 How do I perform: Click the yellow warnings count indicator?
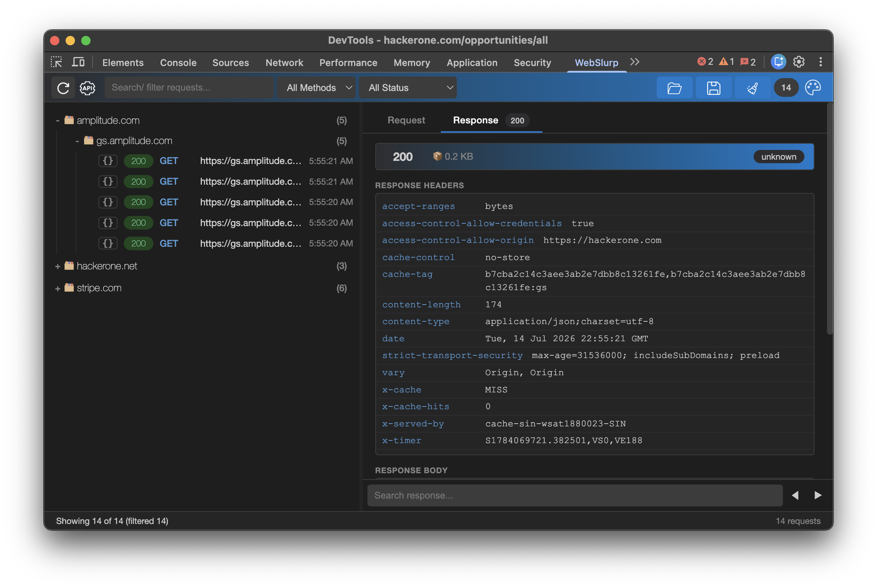[x=727, y=62]
